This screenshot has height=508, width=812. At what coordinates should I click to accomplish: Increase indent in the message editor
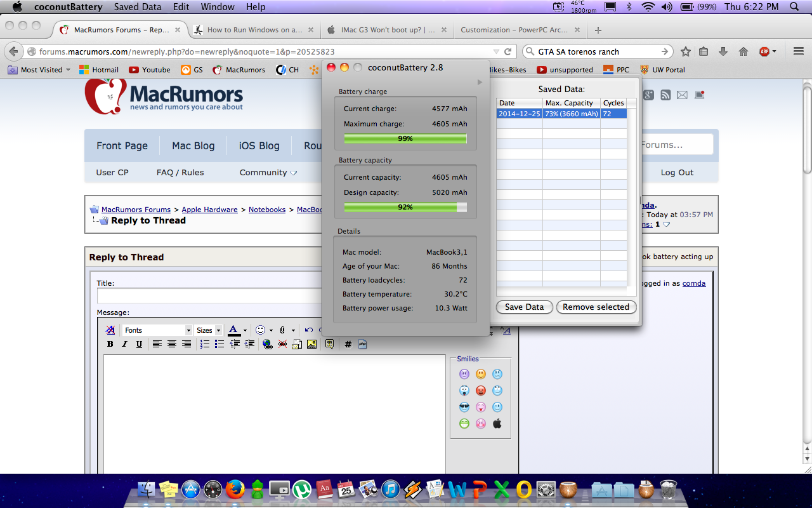(x=250, y=344)
